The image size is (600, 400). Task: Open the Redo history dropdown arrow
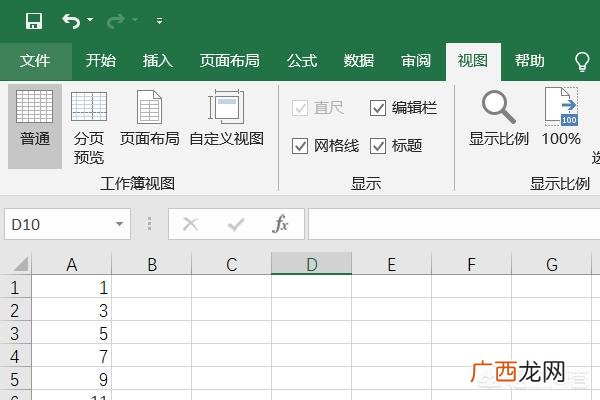point(135,20)
